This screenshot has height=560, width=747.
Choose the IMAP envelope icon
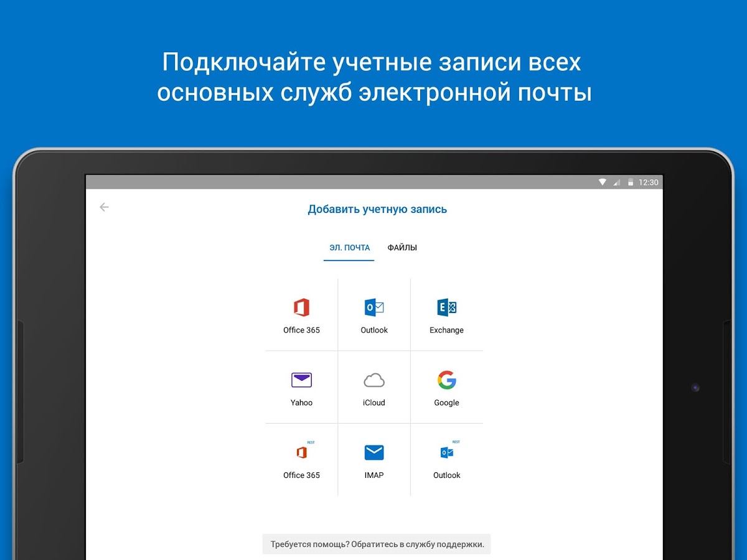pyautogui.click(x=374, y=453)
